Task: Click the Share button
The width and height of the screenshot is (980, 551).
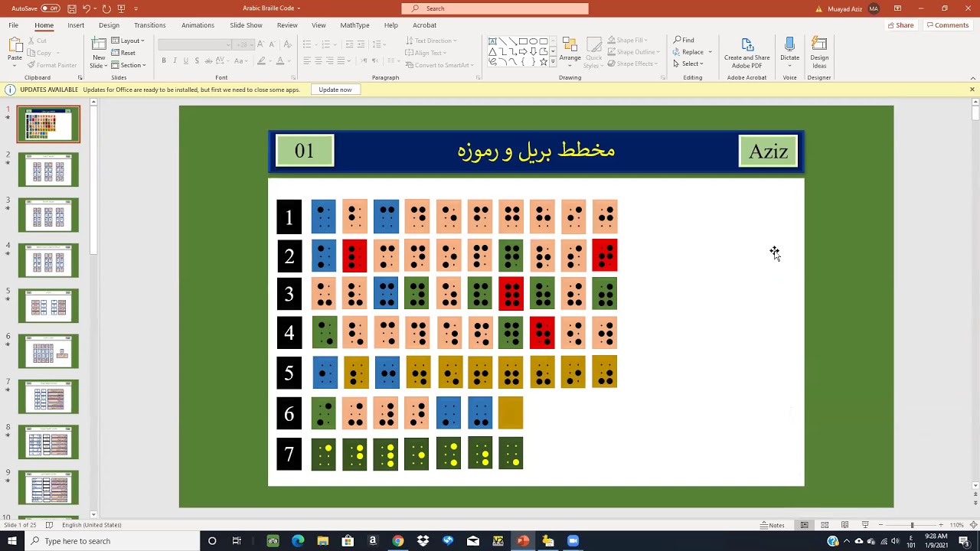Action: pos(900,25)
